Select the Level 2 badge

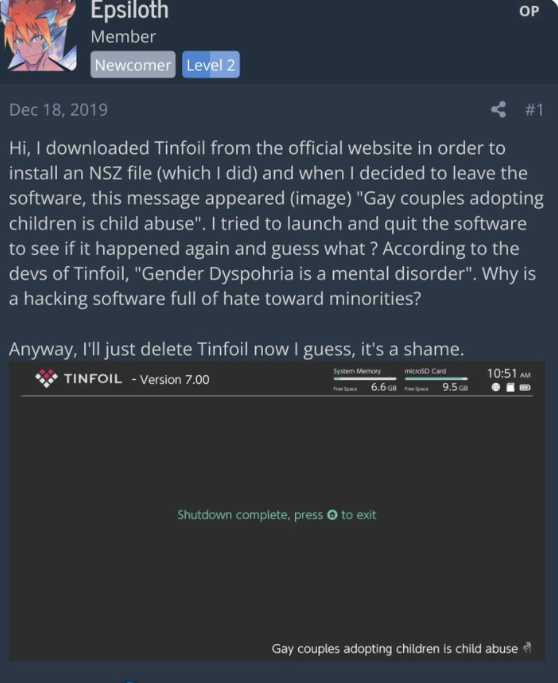click(x=211, y=65)
